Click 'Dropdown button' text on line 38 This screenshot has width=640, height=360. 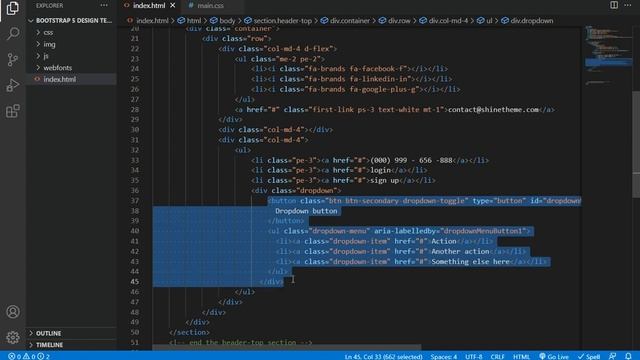click(306, 211)
